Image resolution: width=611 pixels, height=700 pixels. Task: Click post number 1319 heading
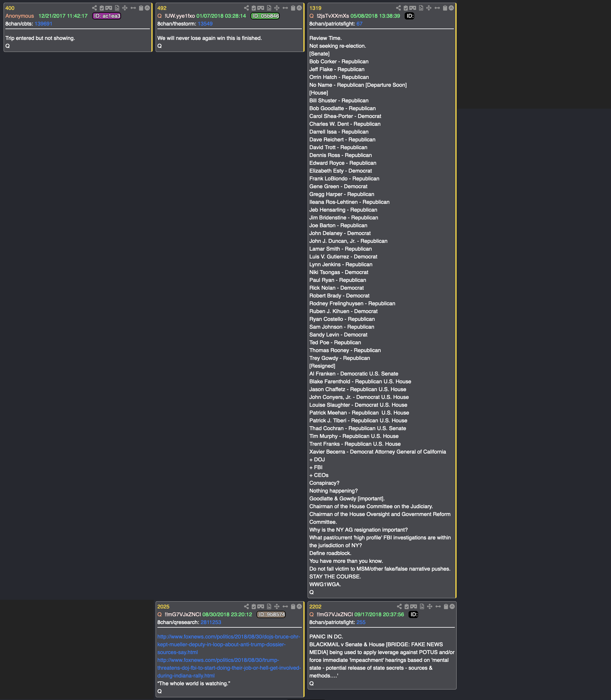pyautogui.click(x=315, y=8)
